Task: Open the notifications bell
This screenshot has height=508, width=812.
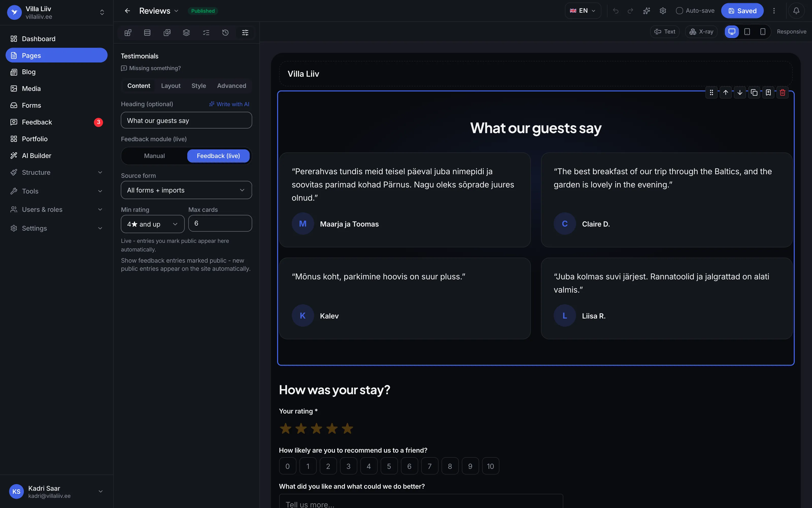Action: (796, 11)
